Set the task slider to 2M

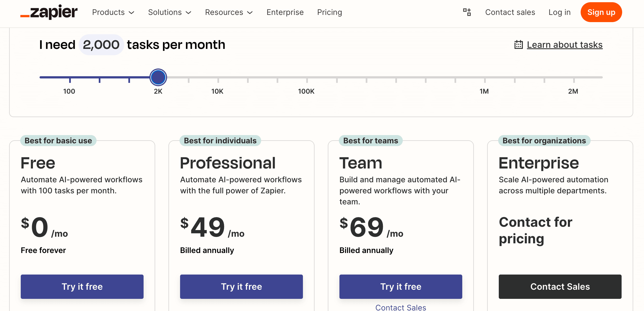coord(574,77)
